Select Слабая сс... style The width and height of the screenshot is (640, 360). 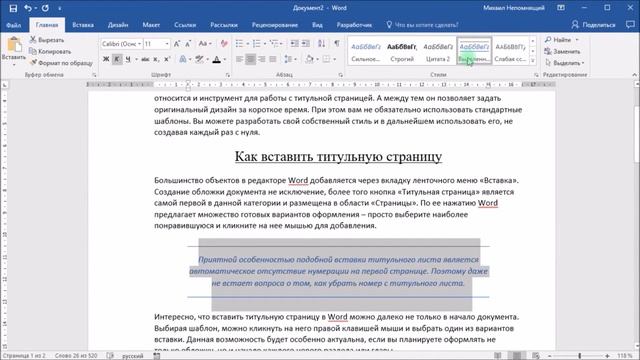pos(510,52)
